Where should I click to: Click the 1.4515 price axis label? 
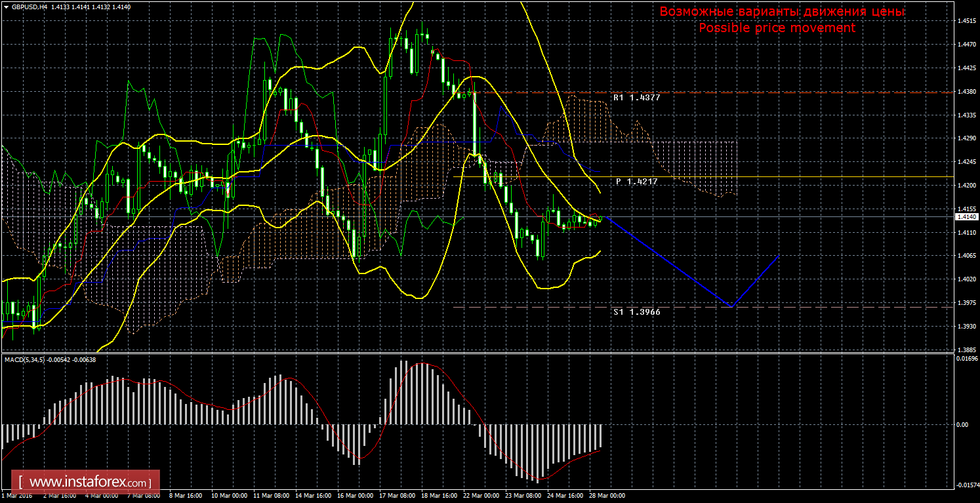967,21
